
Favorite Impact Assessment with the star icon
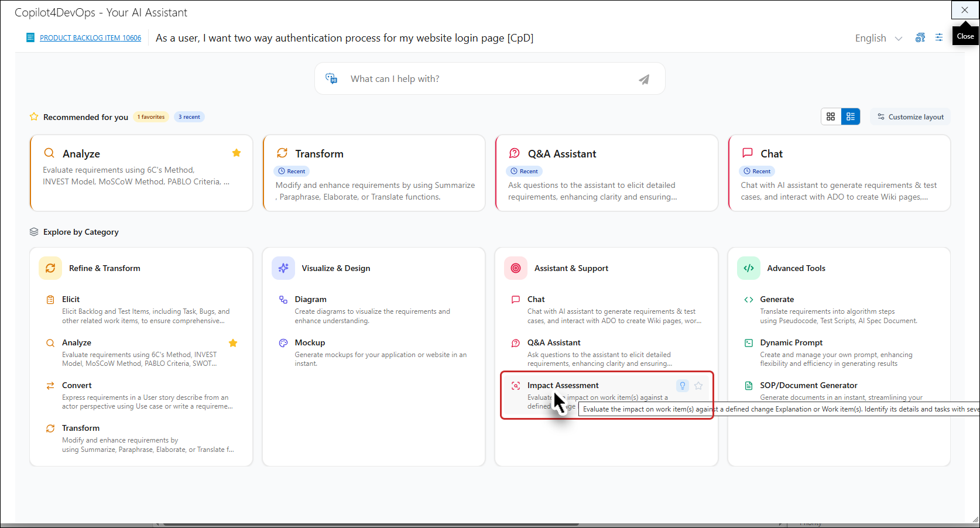tap(698, 385)
